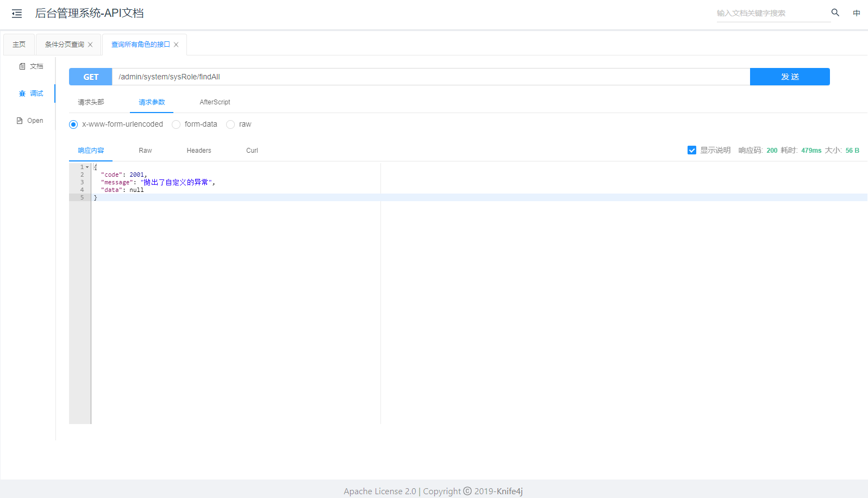868x498 pixels.
Task: View the Curl response tab
Action: [x=252, y=151]
